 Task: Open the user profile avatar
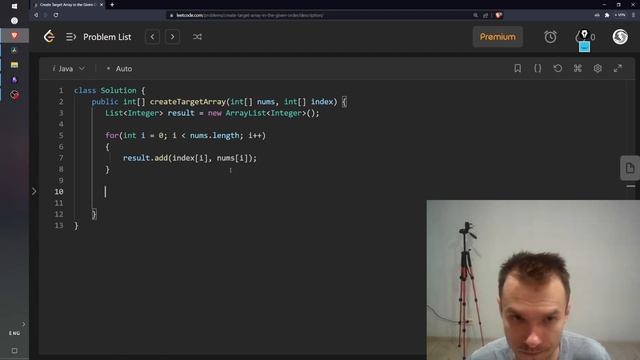point(620,37)
